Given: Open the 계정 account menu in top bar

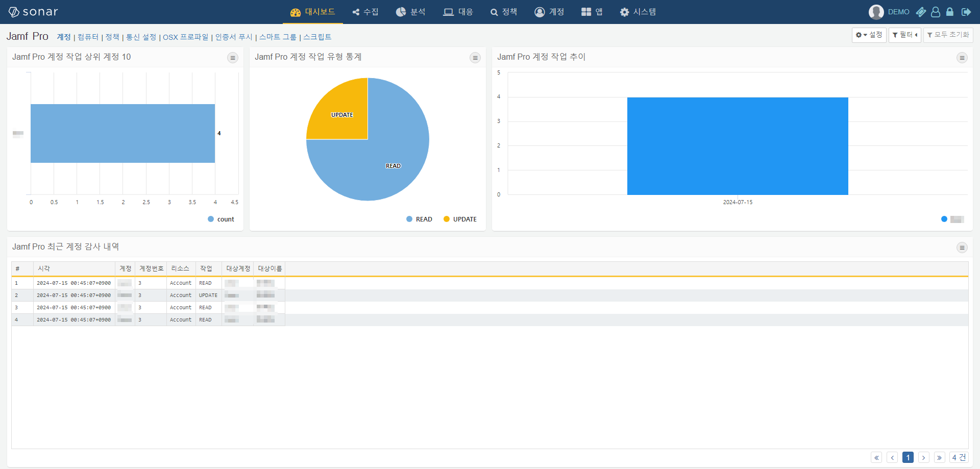Looking at the screenshot, I should (x=549, y=12).
